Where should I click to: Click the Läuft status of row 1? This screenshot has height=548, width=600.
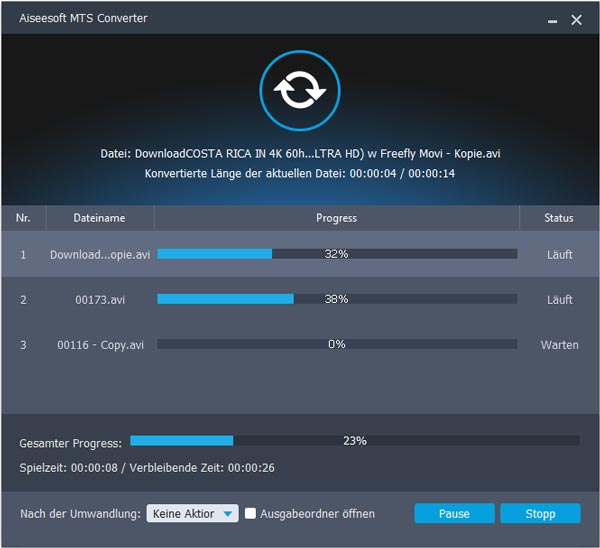pos(559,254)
